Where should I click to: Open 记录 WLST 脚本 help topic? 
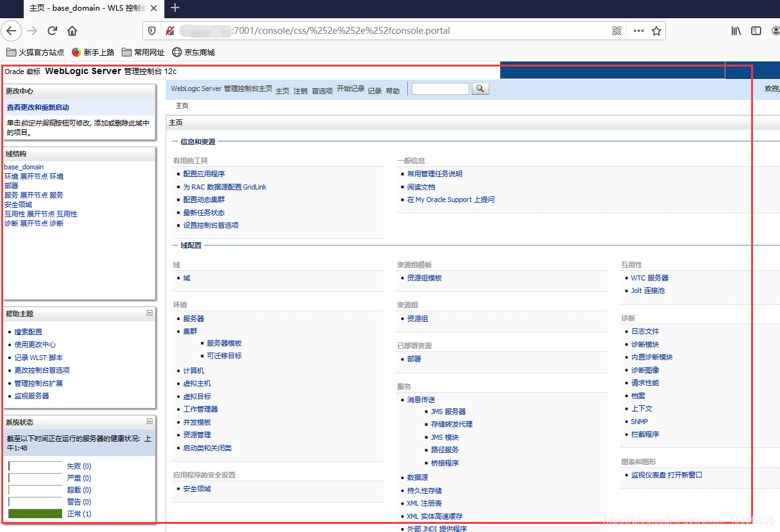pyautogui.click(x=39, y=358)
